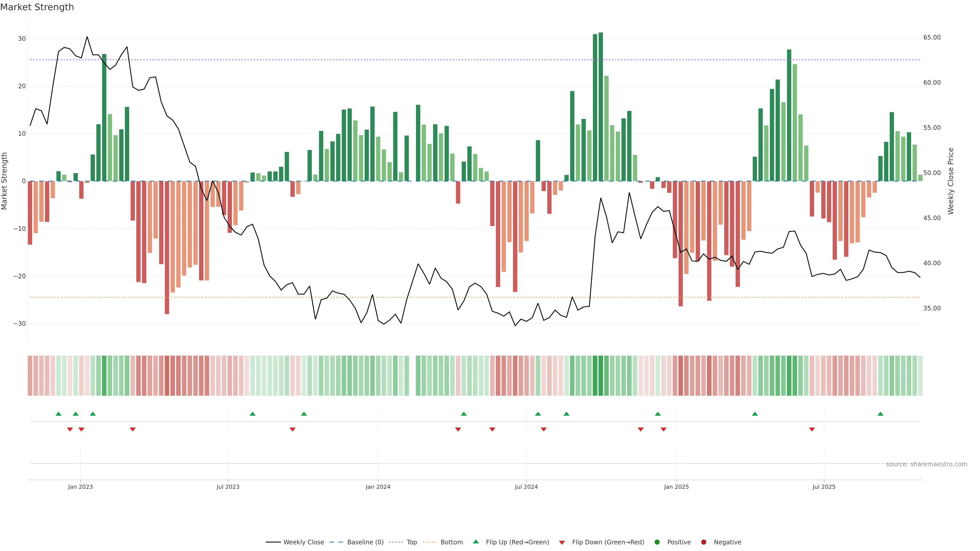Click the 65.00 right axis tick label
980x551 pixels.
click(932, 37)
